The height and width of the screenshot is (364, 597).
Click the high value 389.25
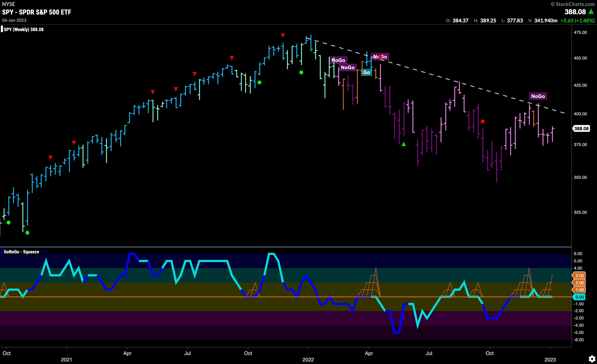tap(488, 21)
